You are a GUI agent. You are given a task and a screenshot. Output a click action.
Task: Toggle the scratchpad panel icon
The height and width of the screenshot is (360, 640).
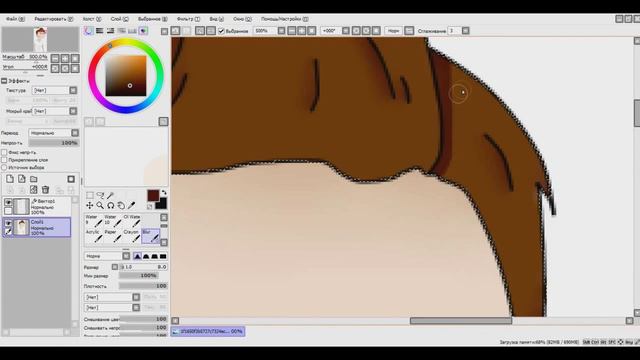[143, 31]
